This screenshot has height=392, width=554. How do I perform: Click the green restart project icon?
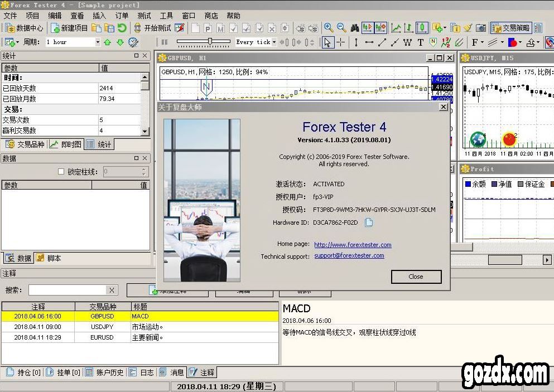[x=122, y=28]
